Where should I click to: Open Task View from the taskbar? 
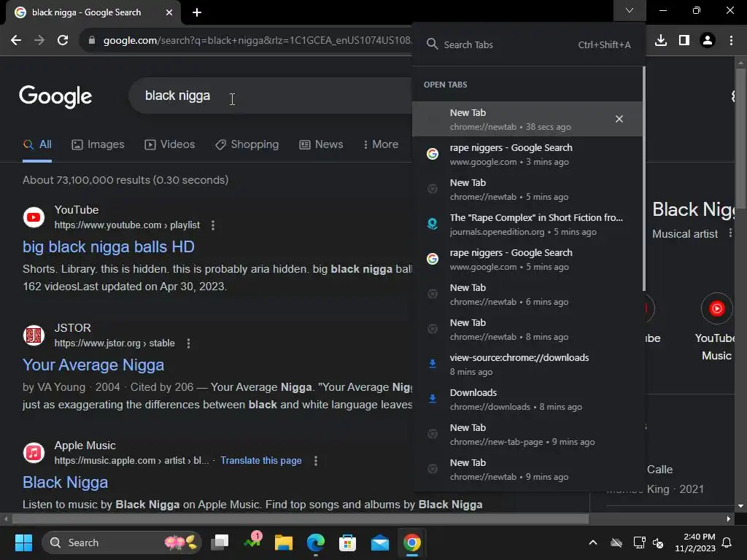[x=220, y=542]
